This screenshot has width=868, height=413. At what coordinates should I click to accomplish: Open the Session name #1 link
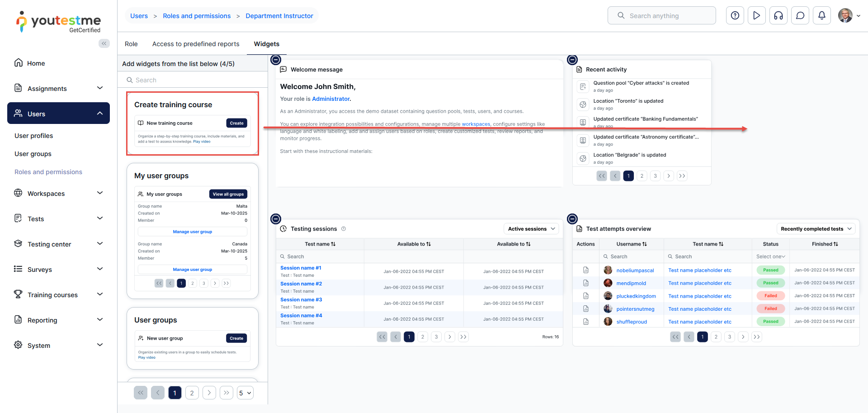(301, 268)
